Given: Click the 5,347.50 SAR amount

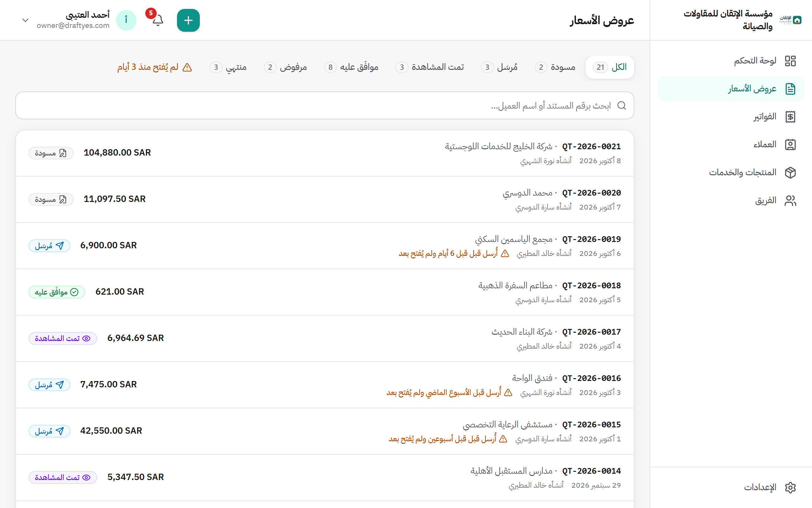Looking at the screenshot, I should click(x=135, y=477).
